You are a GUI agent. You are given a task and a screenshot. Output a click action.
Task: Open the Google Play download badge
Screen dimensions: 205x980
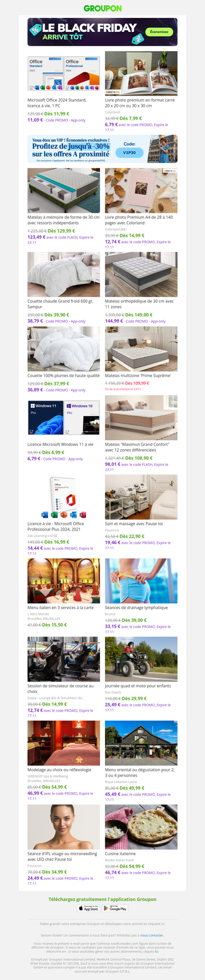click(115, 908)
